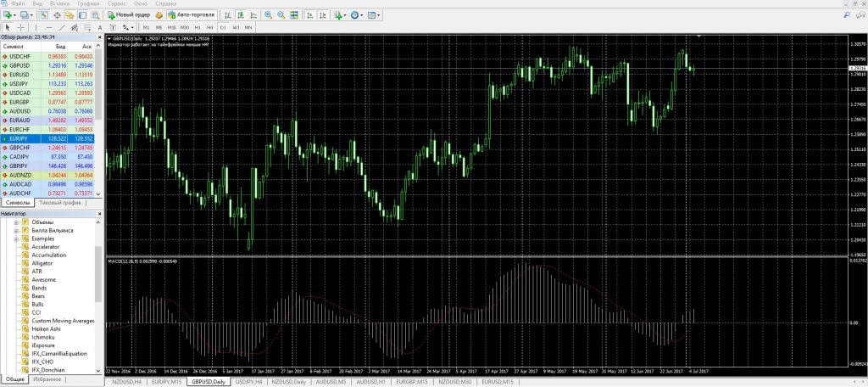Select the Fibonacci retracement tool
The width and height of the screenshot is (868, 387).
pyautogui.click(x=87, y=27)
